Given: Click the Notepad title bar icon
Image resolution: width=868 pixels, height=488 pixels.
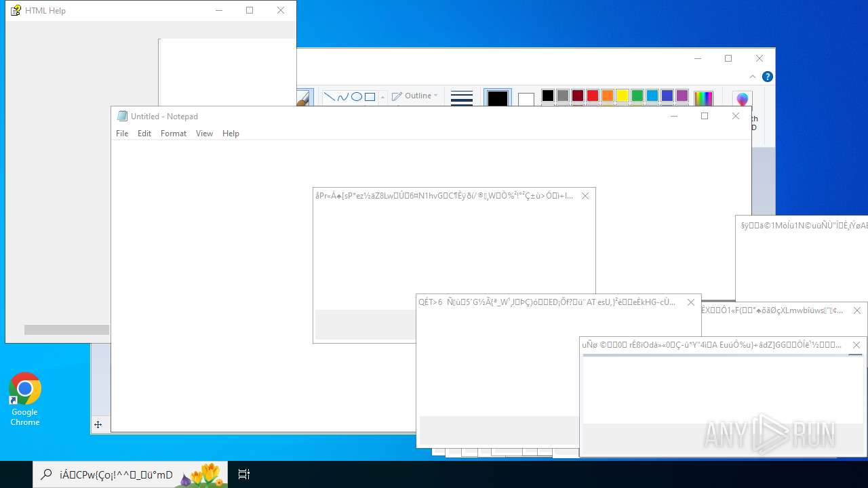Looking at the screenshot, I should click(122, 116).
